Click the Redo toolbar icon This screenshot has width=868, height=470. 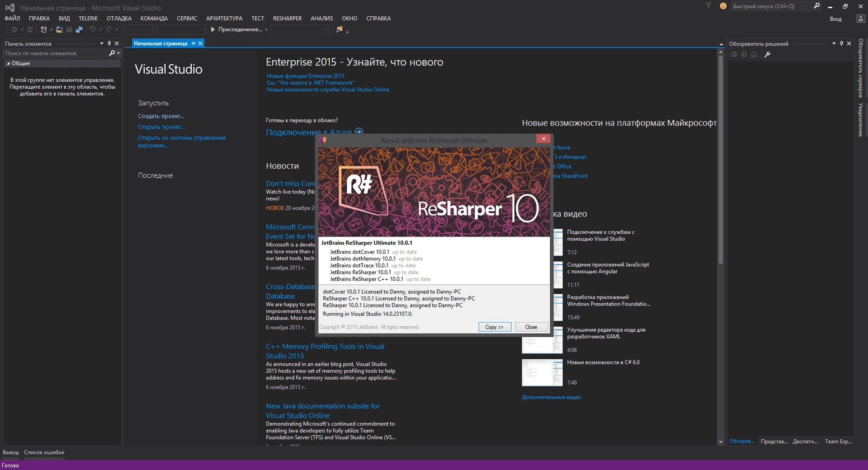coord(108,29)
